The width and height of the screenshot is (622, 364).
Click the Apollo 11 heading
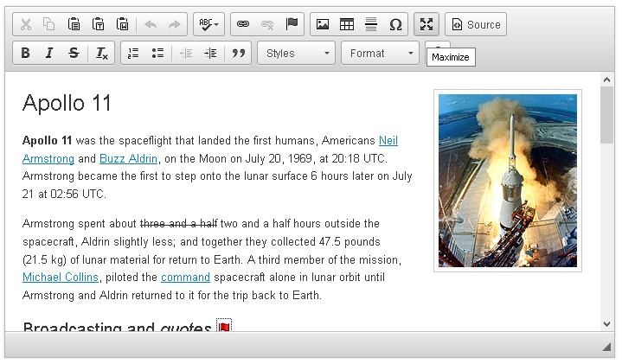[67, 103]
